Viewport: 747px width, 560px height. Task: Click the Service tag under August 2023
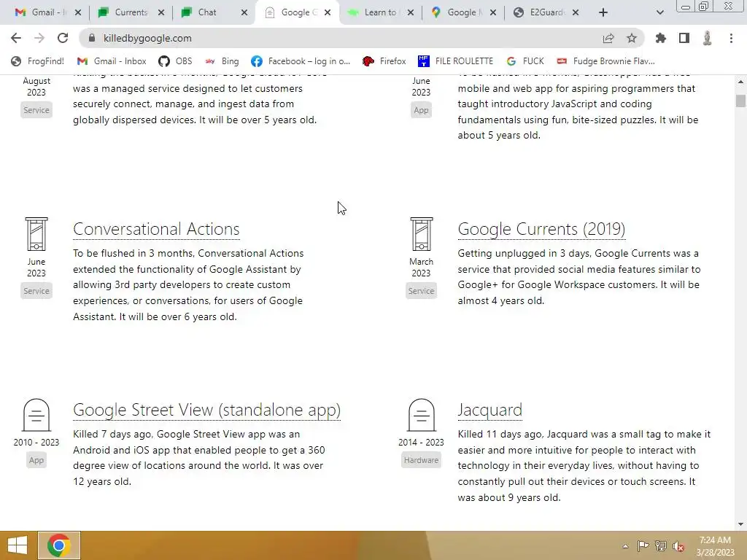pos(36,110)
